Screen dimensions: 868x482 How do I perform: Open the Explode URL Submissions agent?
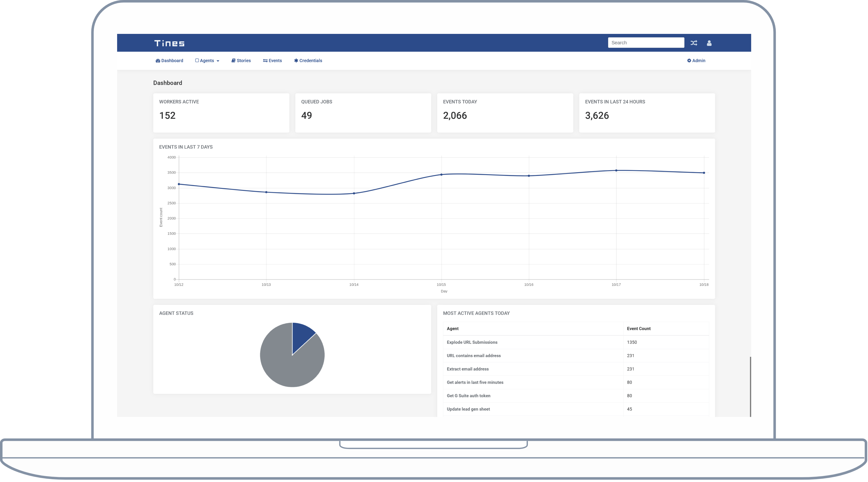[x=472, y=342]
